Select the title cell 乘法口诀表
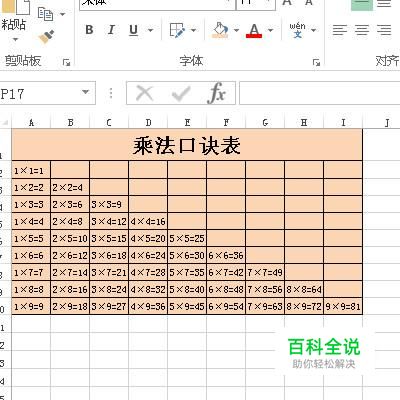 pyautogui.click(x=187, y=145)
